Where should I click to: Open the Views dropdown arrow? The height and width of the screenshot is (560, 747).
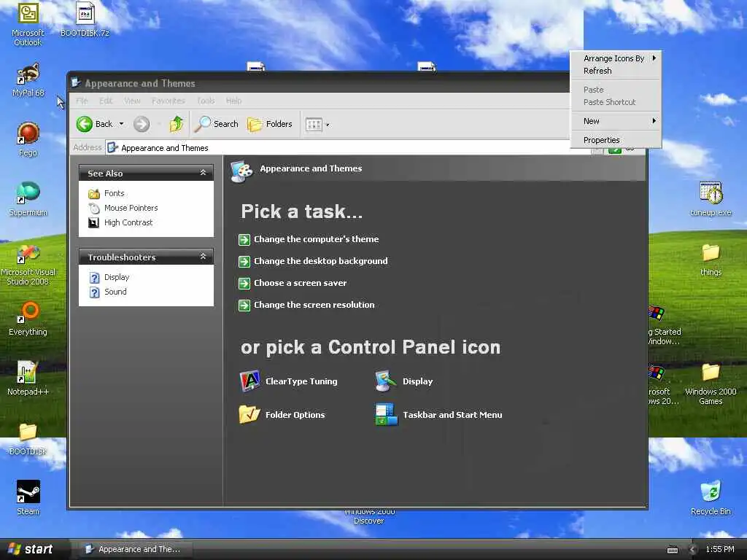coord(328,125)
